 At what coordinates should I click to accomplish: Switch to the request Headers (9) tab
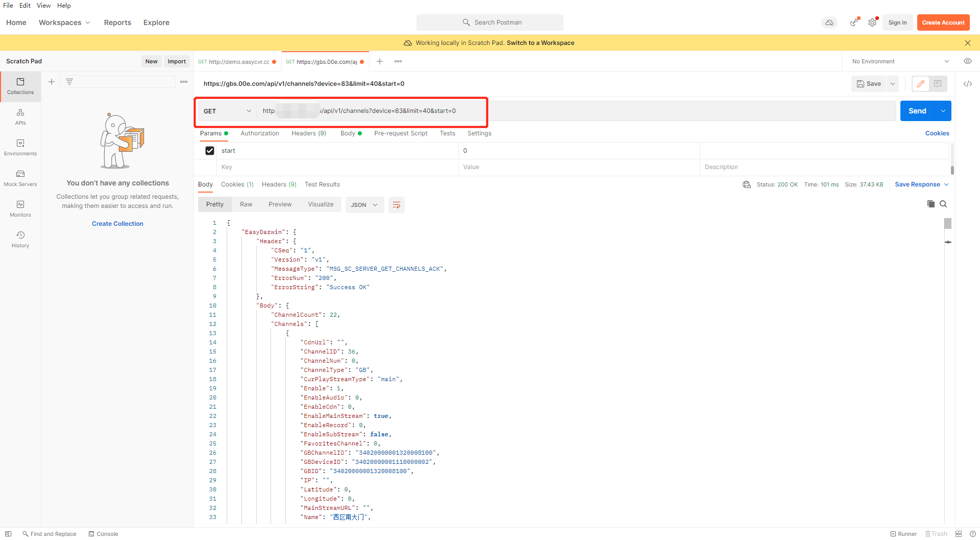309,133
